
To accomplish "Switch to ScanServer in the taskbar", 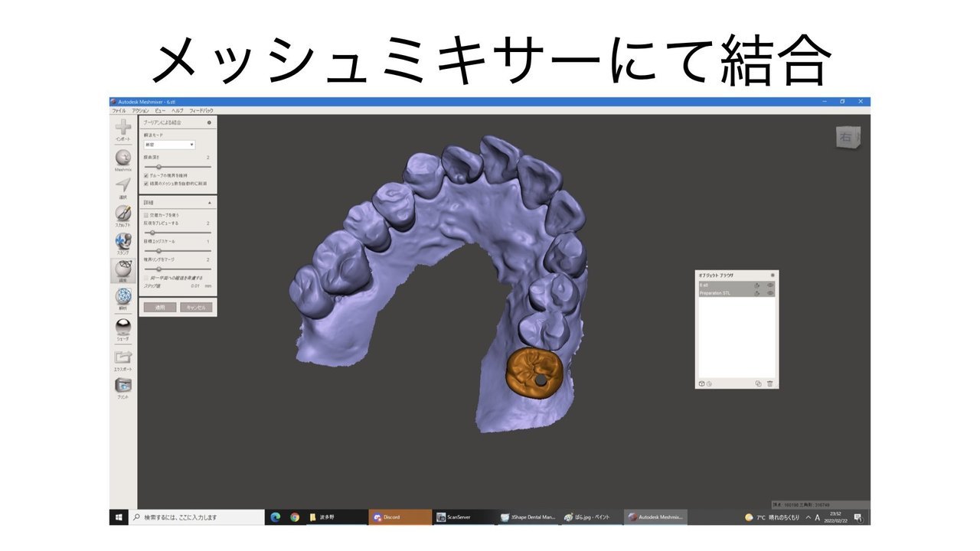I will [463, 517].
